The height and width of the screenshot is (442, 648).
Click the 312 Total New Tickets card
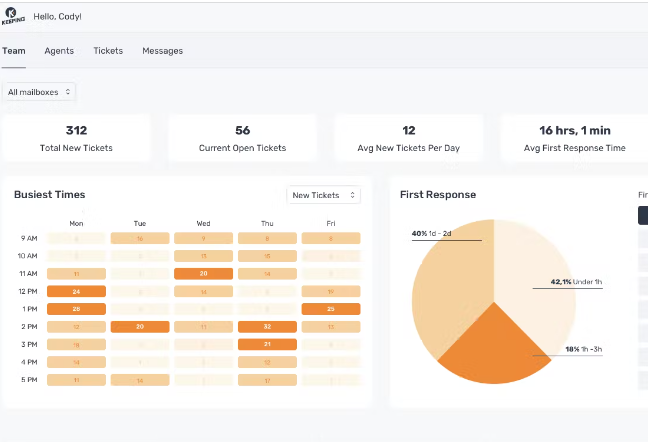click(x=76, y=138)
